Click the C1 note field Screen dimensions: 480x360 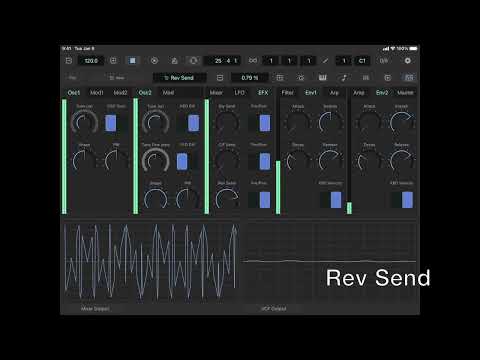tap(362, 61)
